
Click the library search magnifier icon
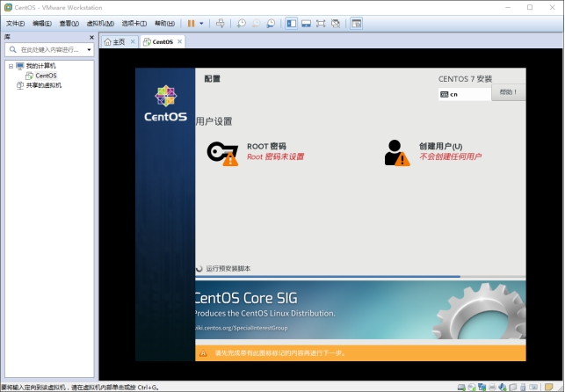pyautogui.click(x=13, y=50)
